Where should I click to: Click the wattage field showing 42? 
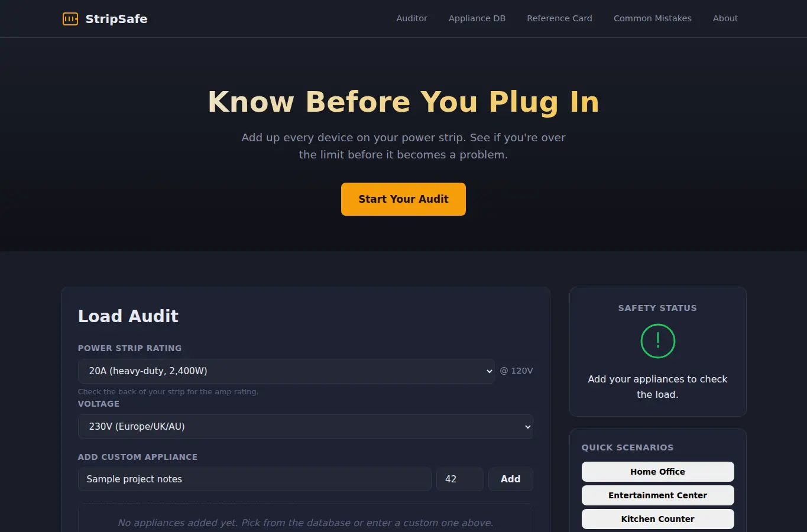pyautogui.click(x=460, y=479)
